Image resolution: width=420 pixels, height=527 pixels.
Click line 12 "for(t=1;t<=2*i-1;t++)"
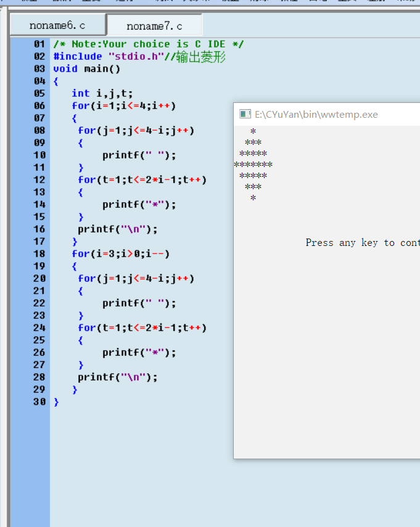coord(142,180)
